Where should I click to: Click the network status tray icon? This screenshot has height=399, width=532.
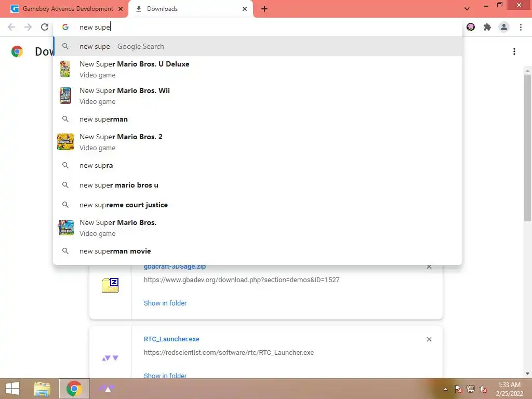pyautogui.click(x=471, y=389)
